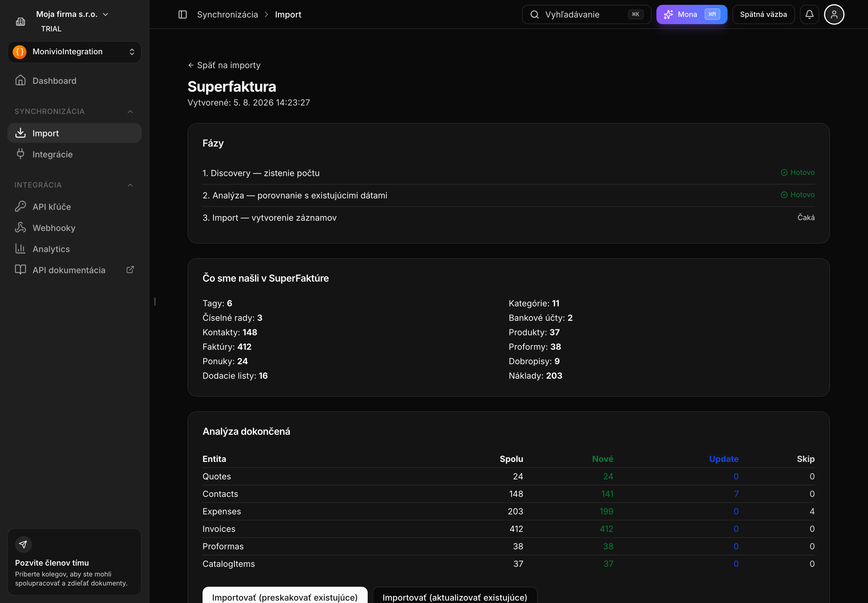
Task: Click the Faktúry: 412 summary entry
Action: pos(227,346)
